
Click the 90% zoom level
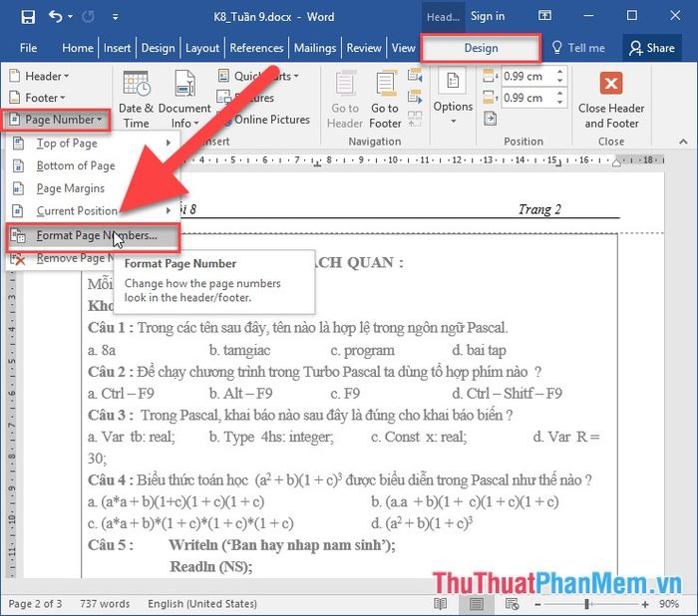pyautogui.click(x=669, y=604)
